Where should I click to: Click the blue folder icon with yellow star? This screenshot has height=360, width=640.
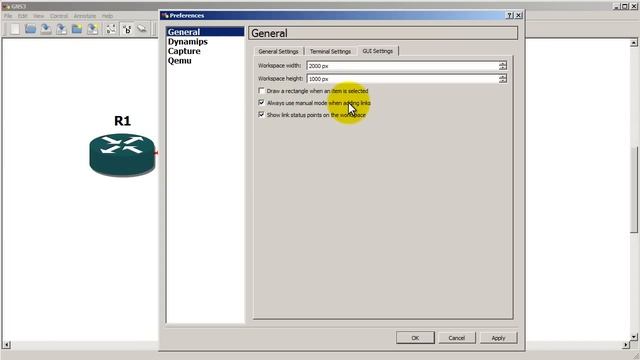(x=77, y=29)
